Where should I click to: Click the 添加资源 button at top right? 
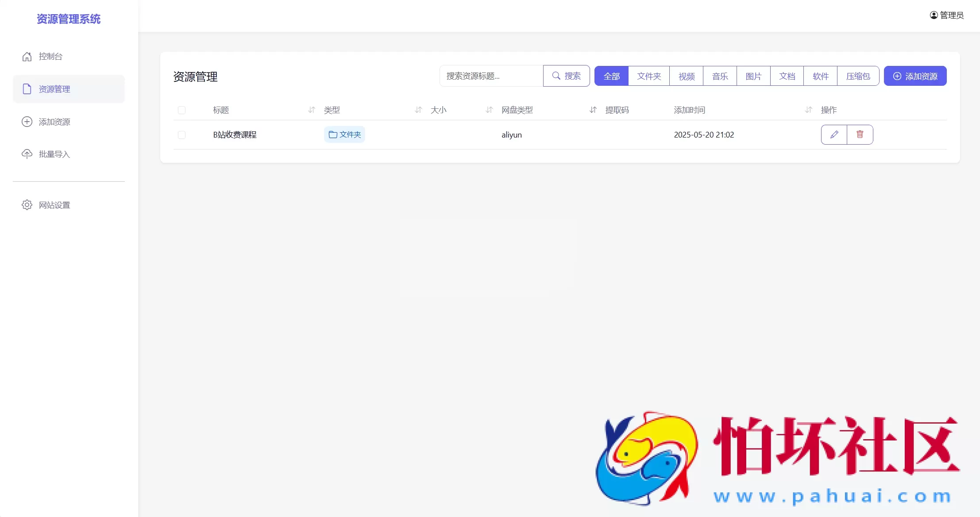point(915,76)
